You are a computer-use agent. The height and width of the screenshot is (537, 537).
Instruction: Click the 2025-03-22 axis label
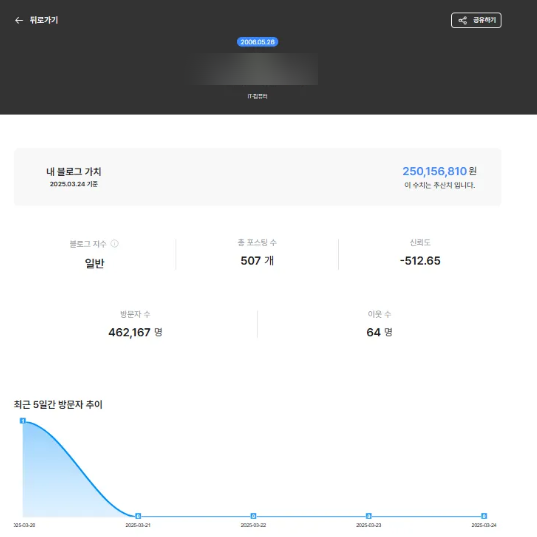point(253,525)
